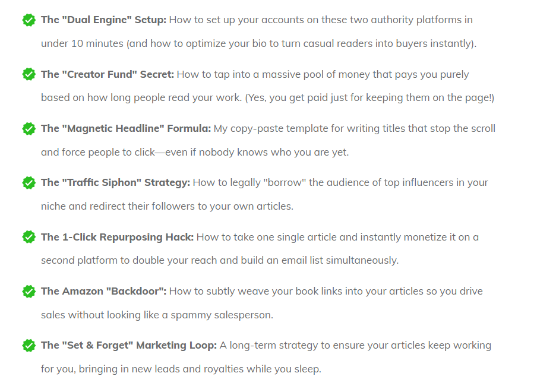Click the bold heading The "Creator Fund" Secret

[108, 74]
